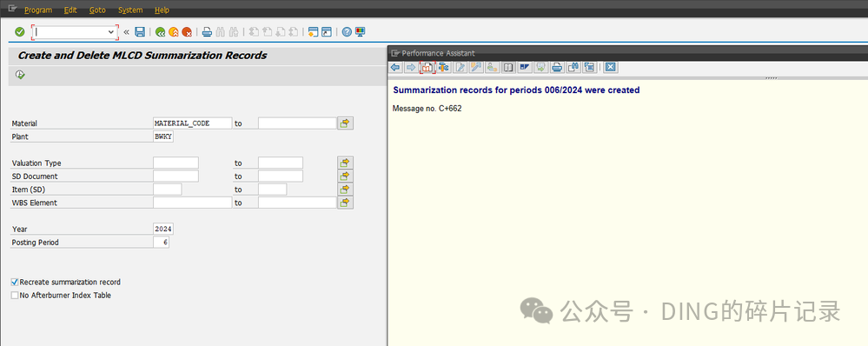Close the Performance Assistant with X icon
The height and width of the screenshot is (346, 868).
click(611, 67)
